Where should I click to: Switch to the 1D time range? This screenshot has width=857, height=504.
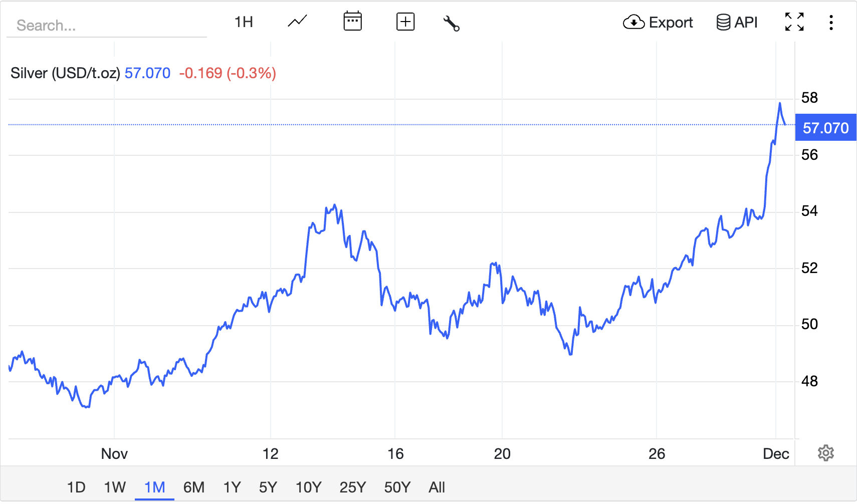76,486
